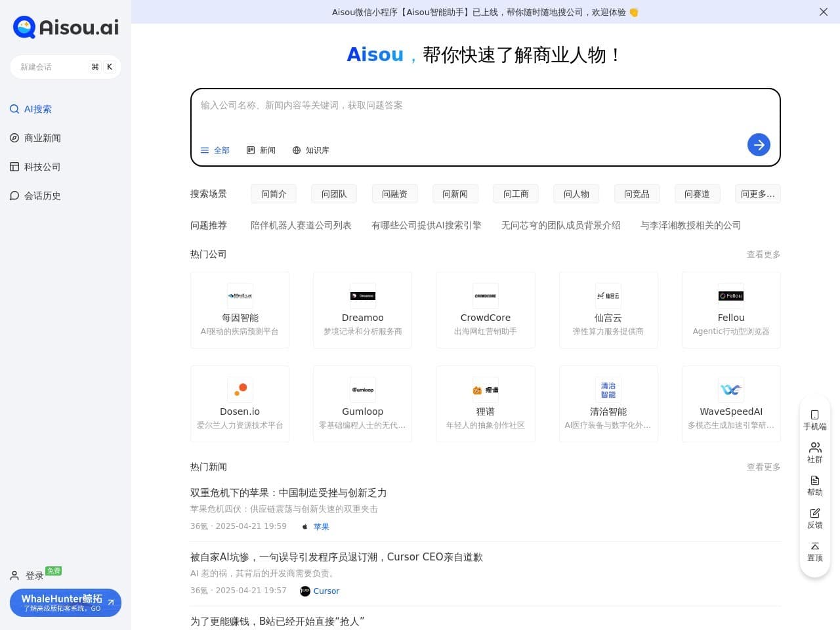Click 查看更多 next to 热门新闻
The image size is (840, 630).
pos(763,467)
